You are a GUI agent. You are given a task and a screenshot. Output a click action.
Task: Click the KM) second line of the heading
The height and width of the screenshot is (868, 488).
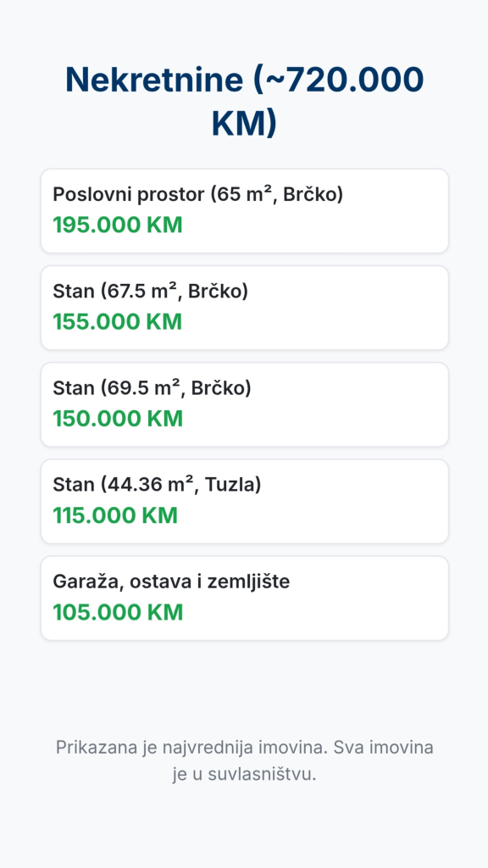(244, 123)
